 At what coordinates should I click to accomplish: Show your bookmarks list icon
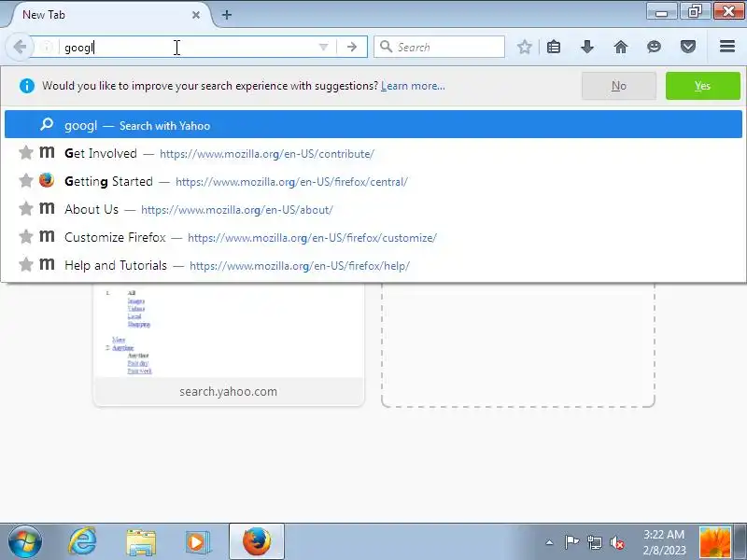point(553,47)
